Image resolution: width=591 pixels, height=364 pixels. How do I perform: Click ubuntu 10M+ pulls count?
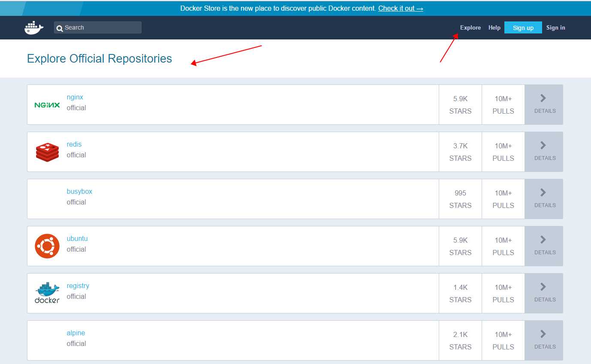click(x=503, y=241)
